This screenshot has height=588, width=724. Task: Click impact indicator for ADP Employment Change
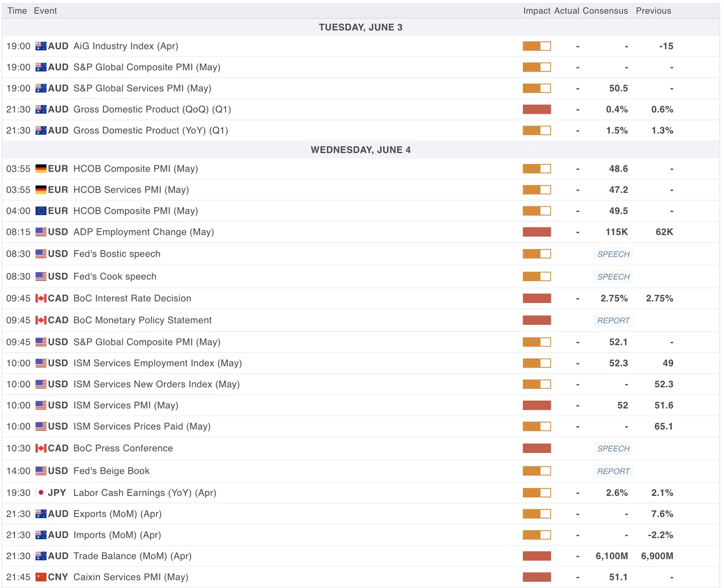[x=537, y=232]
